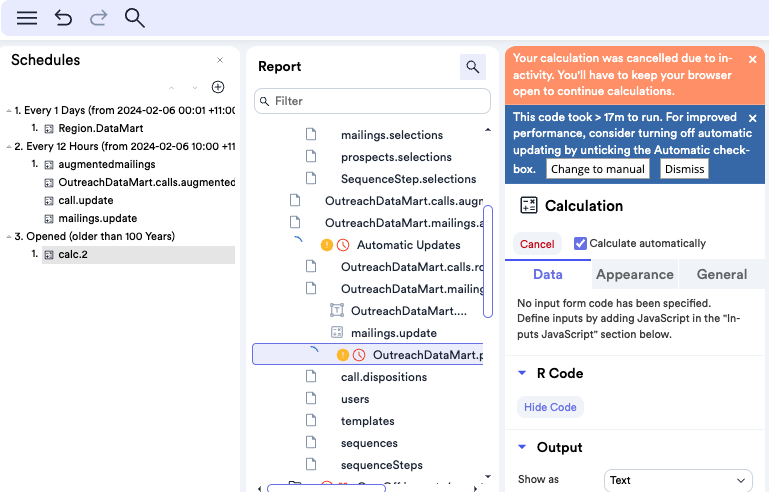Open SequenceStep.selections page

409,179
